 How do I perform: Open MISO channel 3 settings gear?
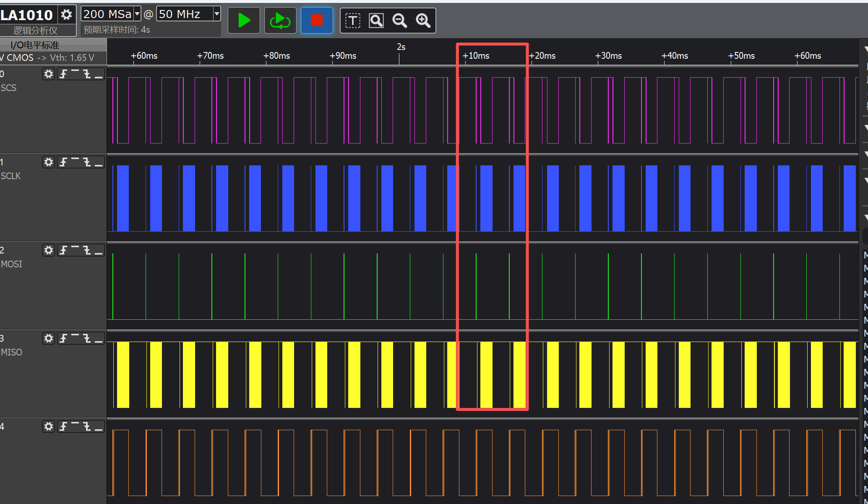pyautogui.click(x=49, y=339)
